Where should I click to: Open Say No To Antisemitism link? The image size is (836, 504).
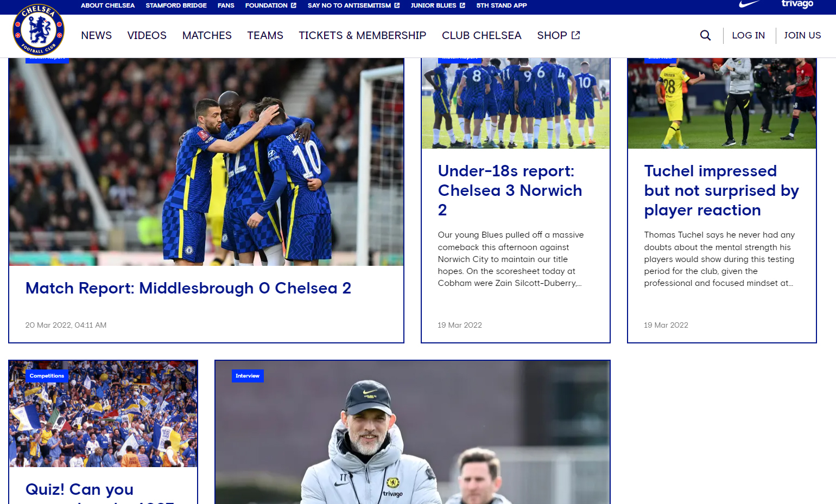[349, 5]
